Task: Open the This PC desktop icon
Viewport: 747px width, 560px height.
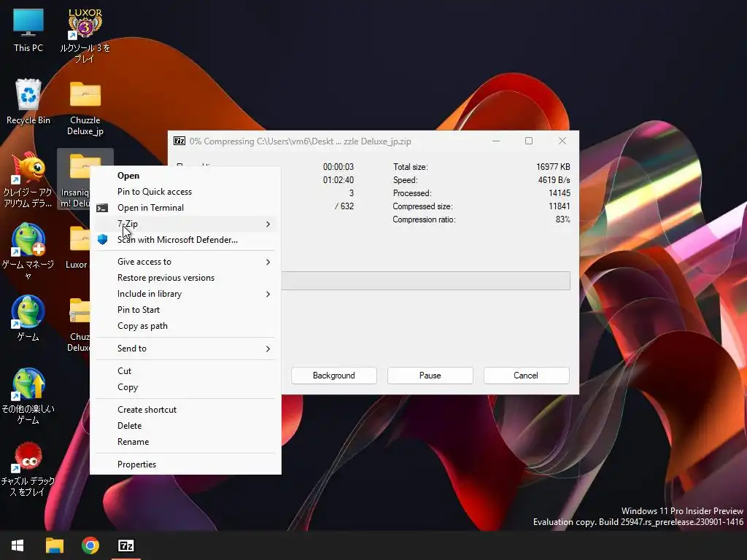Action: click(x=28, y=30)
